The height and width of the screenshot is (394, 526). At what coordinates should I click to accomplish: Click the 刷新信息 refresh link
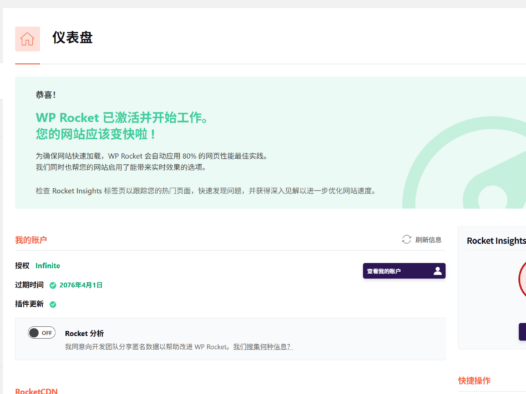(x=428, y=240)
